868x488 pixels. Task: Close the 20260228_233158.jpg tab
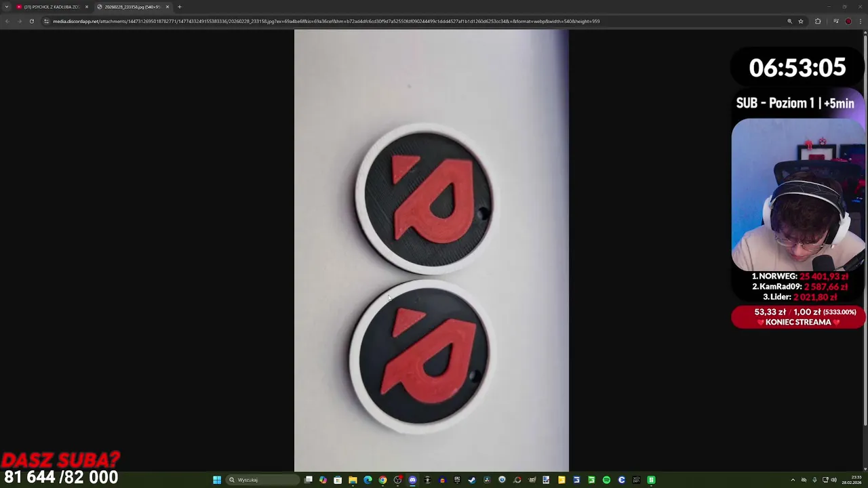tap(167, 7)
